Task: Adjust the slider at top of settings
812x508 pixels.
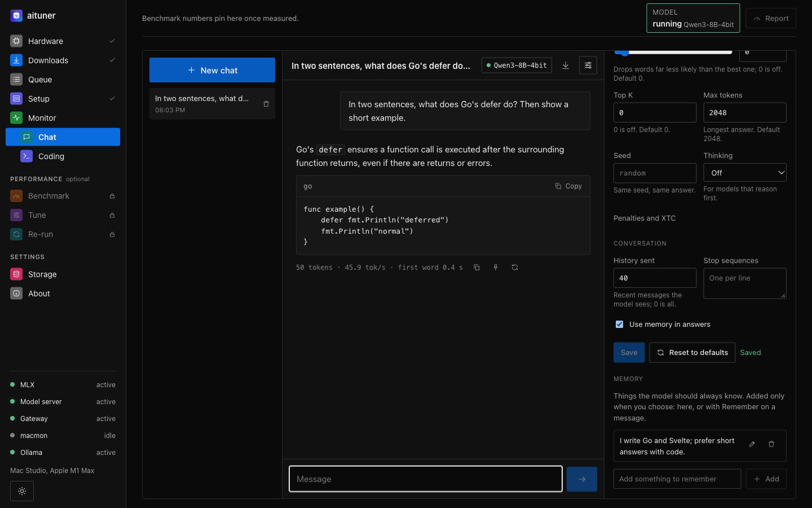Action: 673,52
